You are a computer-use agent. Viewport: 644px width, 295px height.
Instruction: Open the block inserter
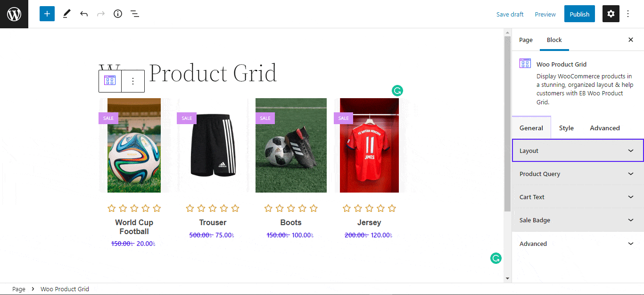(47, 14)
